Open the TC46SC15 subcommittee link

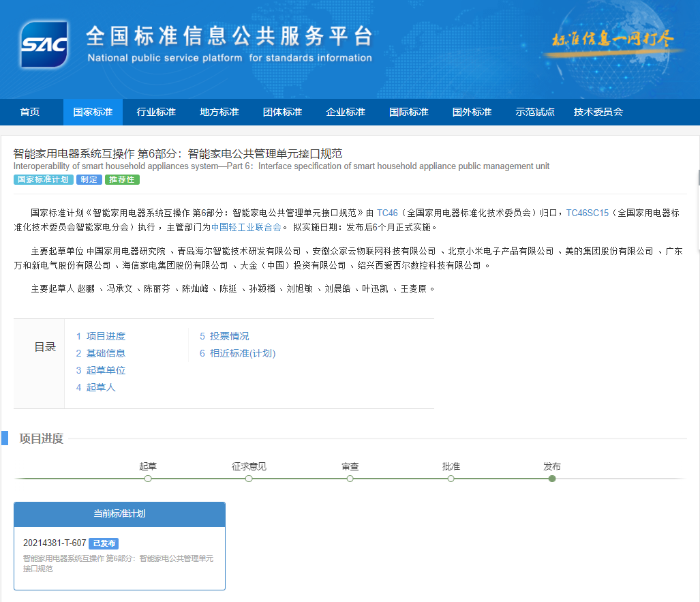(587, 213)
